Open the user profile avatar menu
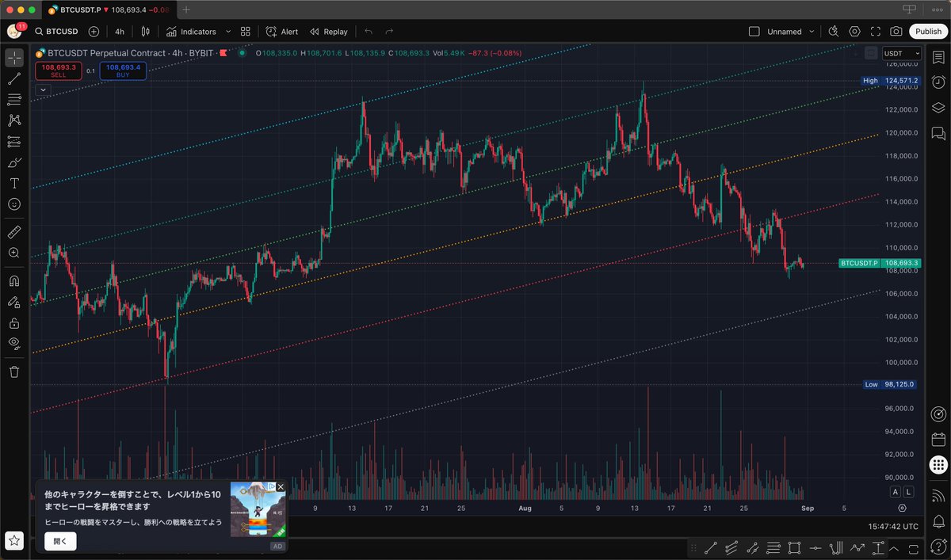 (14, 32)
